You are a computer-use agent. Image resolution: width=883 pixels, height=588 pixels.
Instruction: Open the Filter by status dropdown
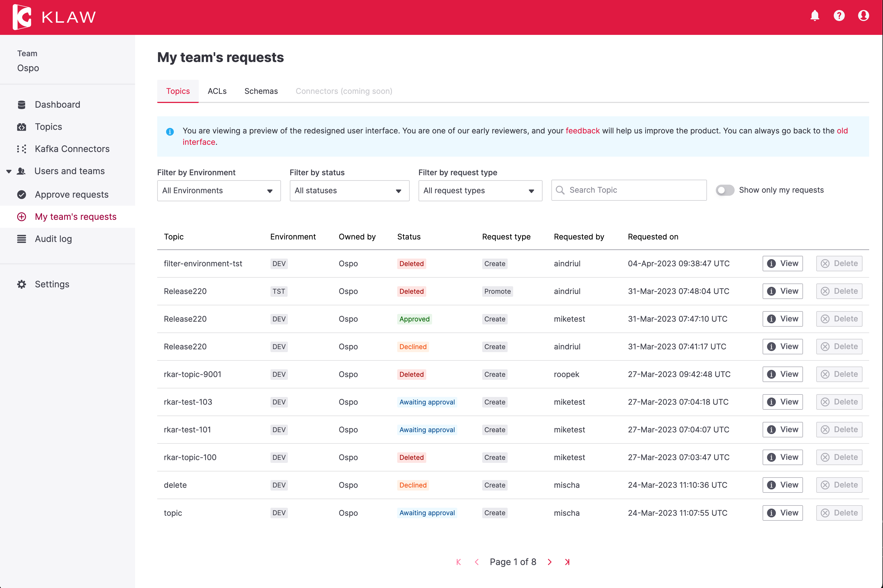pos(349,190)
